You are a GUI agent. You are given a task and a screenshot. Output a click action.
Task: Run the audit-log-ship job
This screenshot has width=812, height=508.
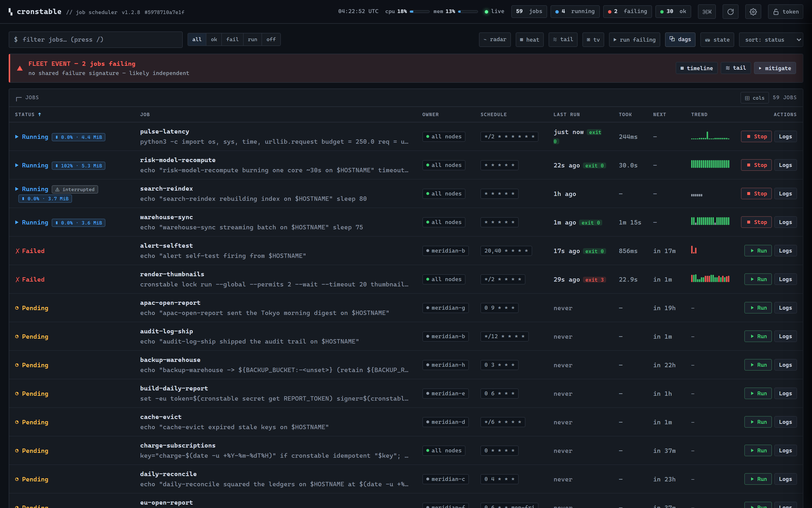click(x=758, y=336)
